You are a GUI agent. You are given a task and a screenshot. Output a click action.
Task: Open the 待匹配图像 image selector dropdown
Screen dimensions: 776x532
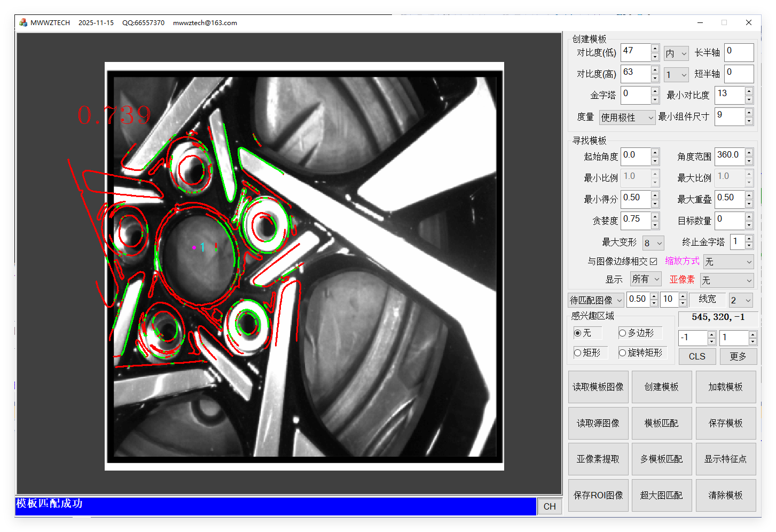pyautogui.click(x=596, y=300)
